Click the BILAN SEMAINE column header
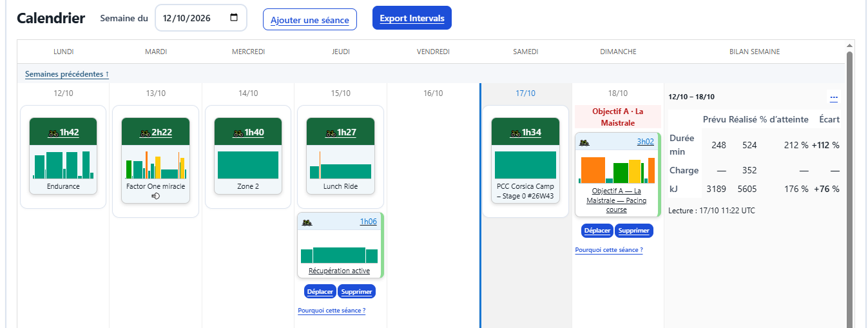Image resolution: width=868 pixels, height=328 pixels. (755, 52)
